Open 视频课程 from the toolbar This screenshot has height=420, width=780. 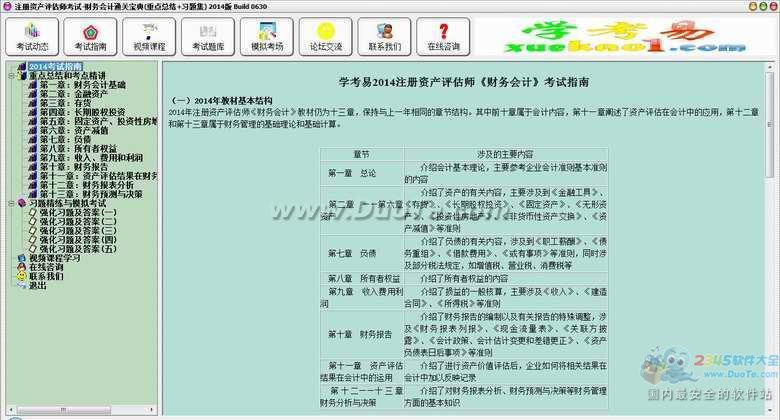pyautogui.click(x=149, y=35)
